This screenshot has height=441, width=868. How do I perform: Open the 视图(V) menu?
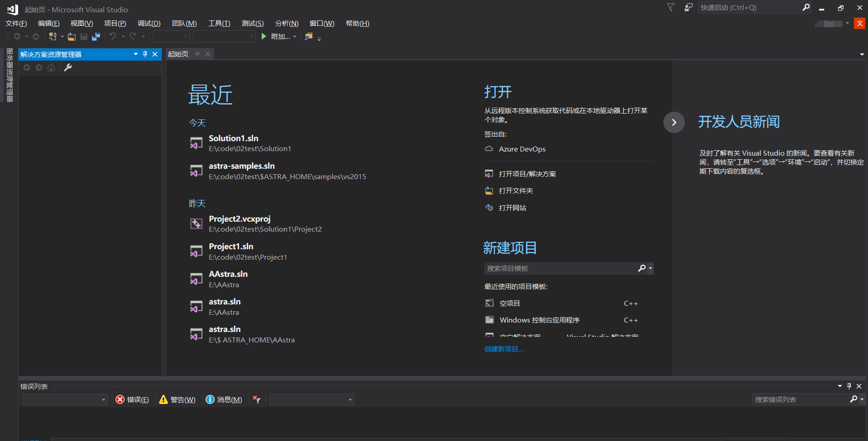pos(82,24)
